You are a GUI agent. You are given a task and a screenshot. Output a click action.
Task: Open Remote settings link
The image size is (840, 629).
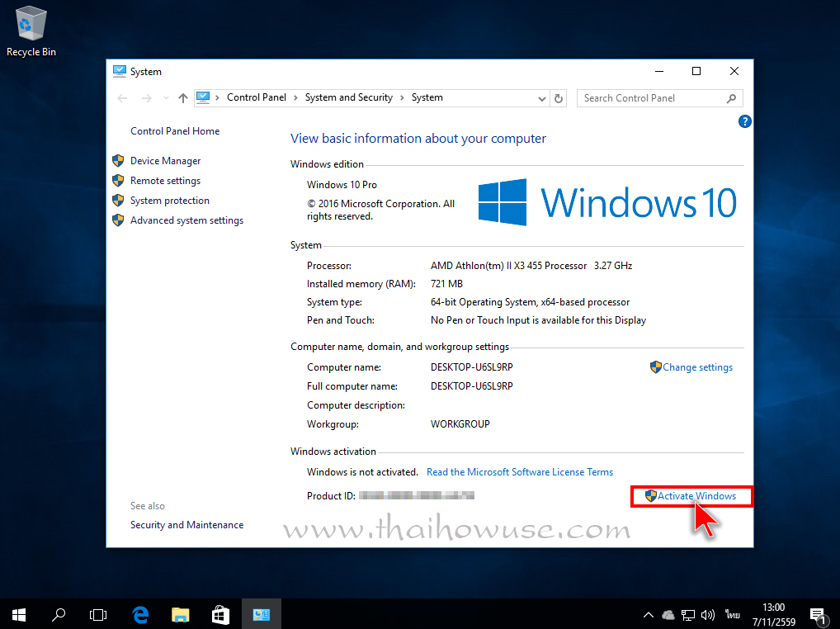click(165, 181)
